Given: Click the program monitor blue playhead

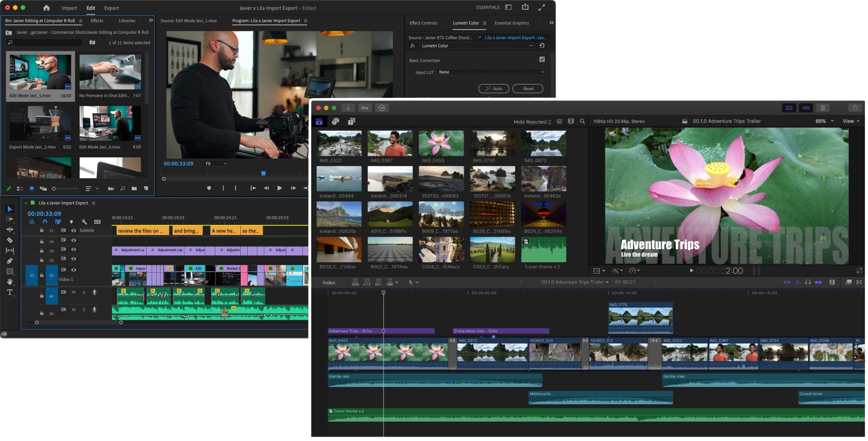Looking at the screenshot, I should (263, 173).
